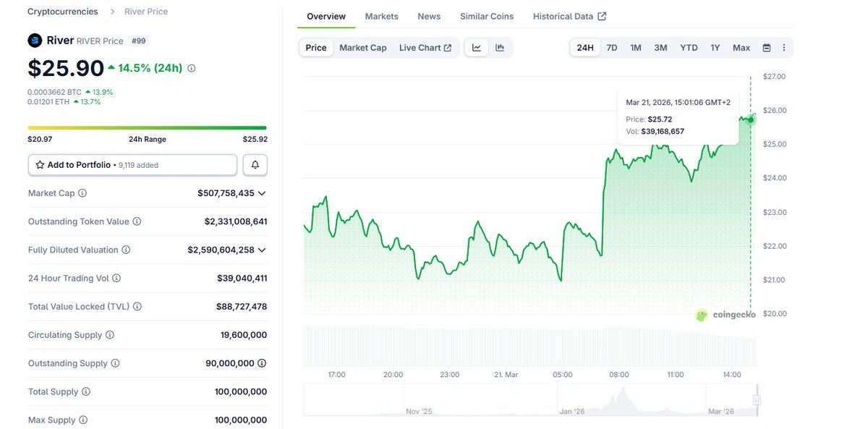This screenshot has width=868, height=429.
Task: Open the Live Chart external link
Action: tap(425, 48)
